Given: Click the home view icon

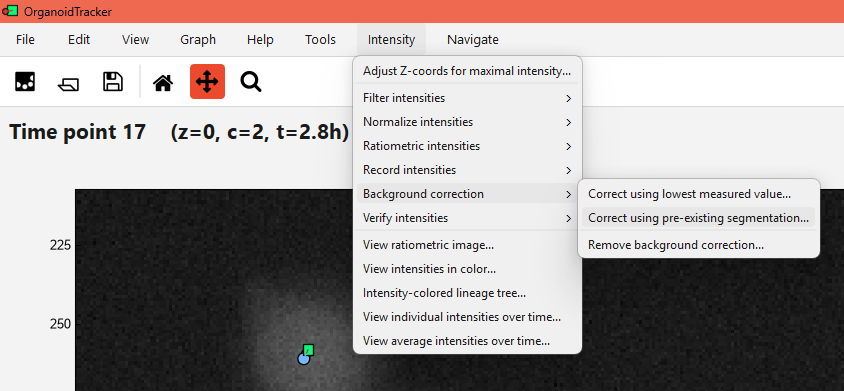Looking at the screenshot, I should (x=163, y=82).
